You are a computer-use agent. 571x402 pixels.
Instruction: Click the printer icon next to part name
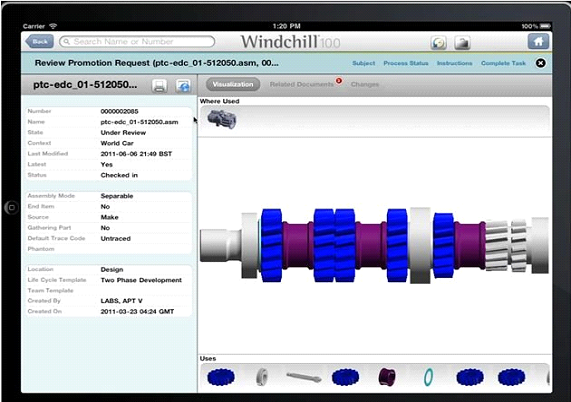tap(159, 86)
